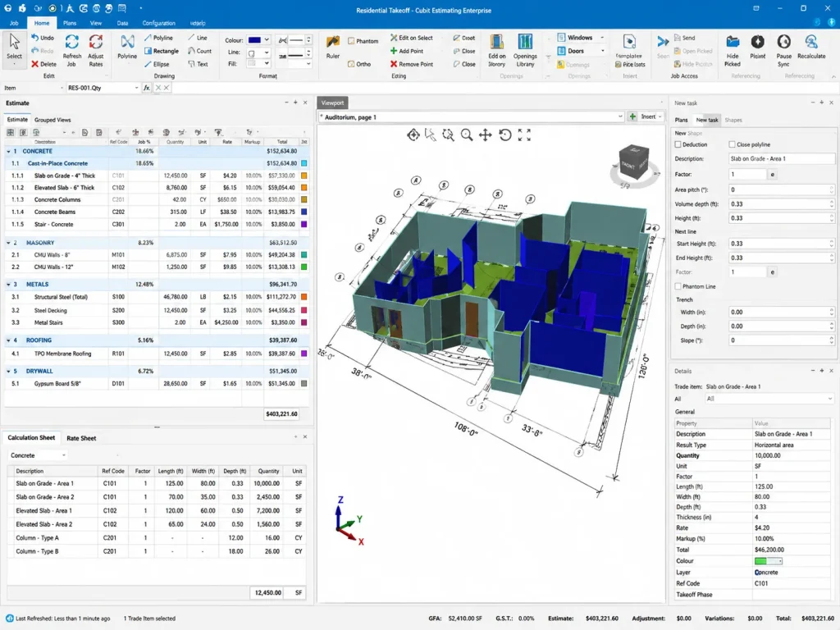Image resolution: width=840 pixels, height=630 pixels.
Task: Click the viewport fit-to-screen icon
Action: coord(524,135)
